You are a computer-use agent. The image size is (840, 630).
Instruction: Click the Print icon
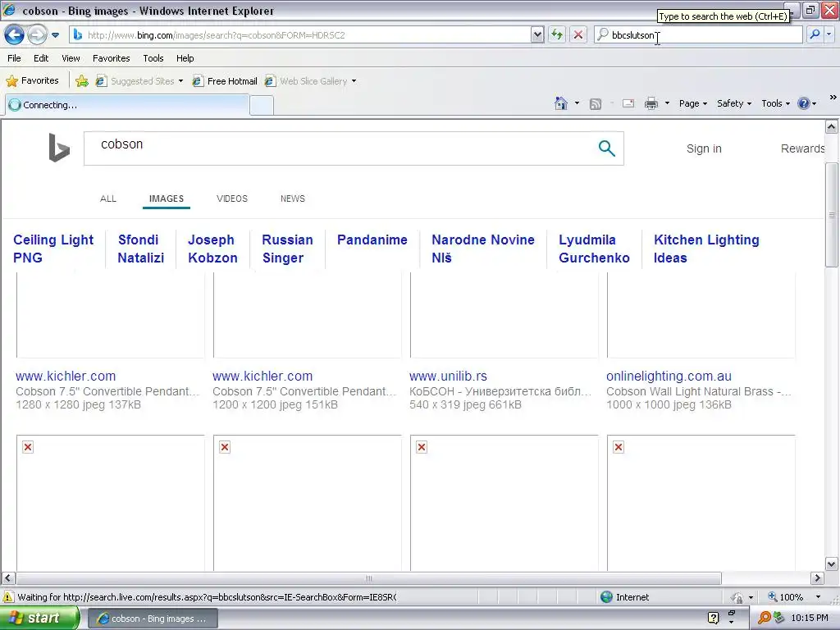(x=651, y=103)
